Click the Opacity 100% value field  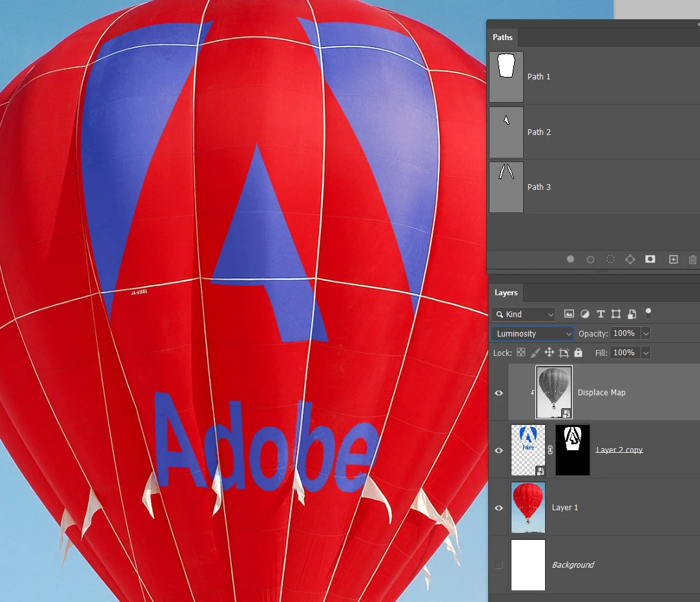point(625,333)
